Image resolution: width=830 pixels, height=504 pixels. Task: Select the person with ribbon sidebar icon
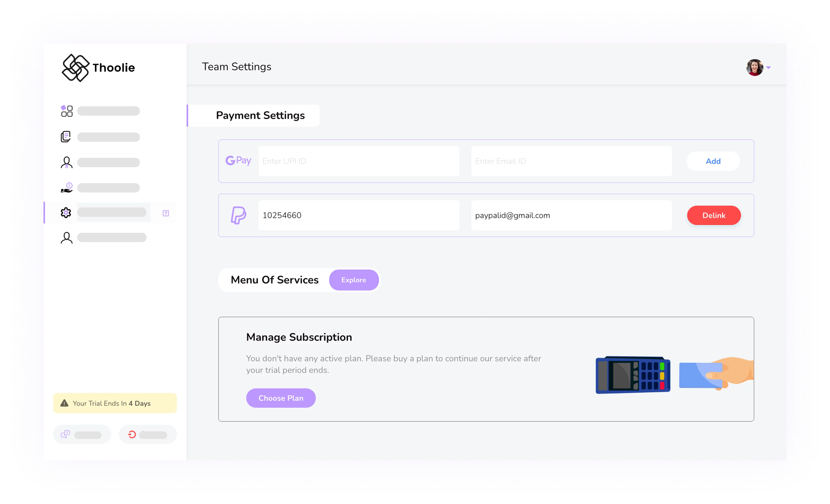coord(66,162)
